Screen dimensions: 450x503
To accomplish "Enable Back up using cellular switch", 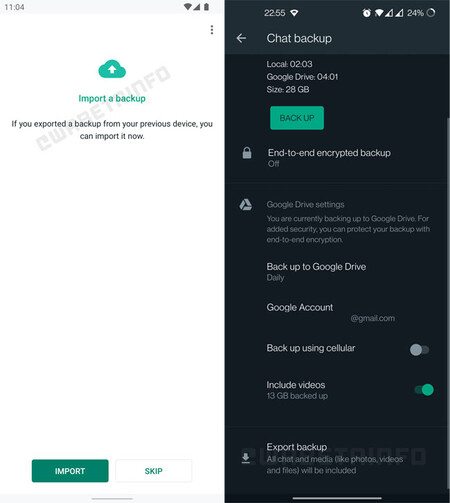I will (x=419, y=350).
